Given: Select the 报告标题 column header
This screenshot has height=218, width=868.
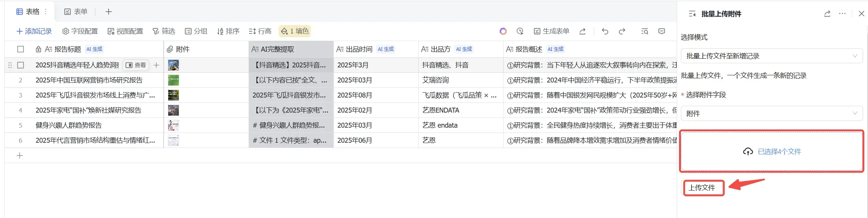Looking at the screenshot, I should (84, 49).
